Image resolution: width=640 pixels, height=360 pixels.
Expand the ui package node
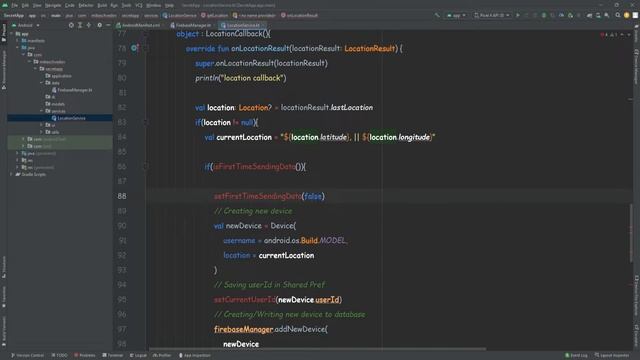click(x=42, y=125)
